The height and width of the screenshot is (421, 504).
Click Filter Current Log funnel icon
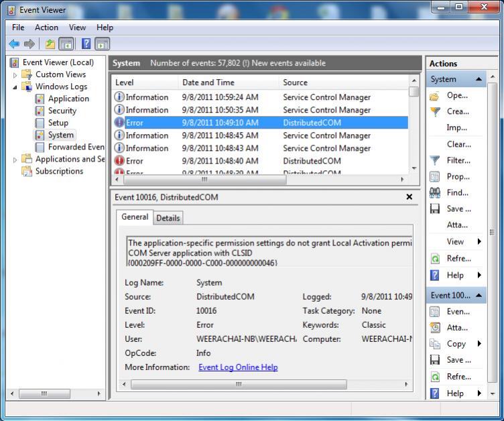434,161
